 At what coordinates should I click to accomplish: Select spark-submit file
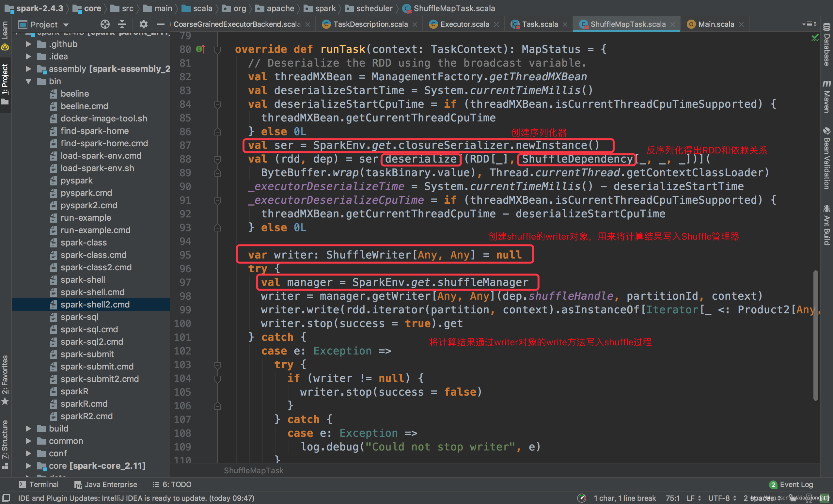tap(87, 354)
